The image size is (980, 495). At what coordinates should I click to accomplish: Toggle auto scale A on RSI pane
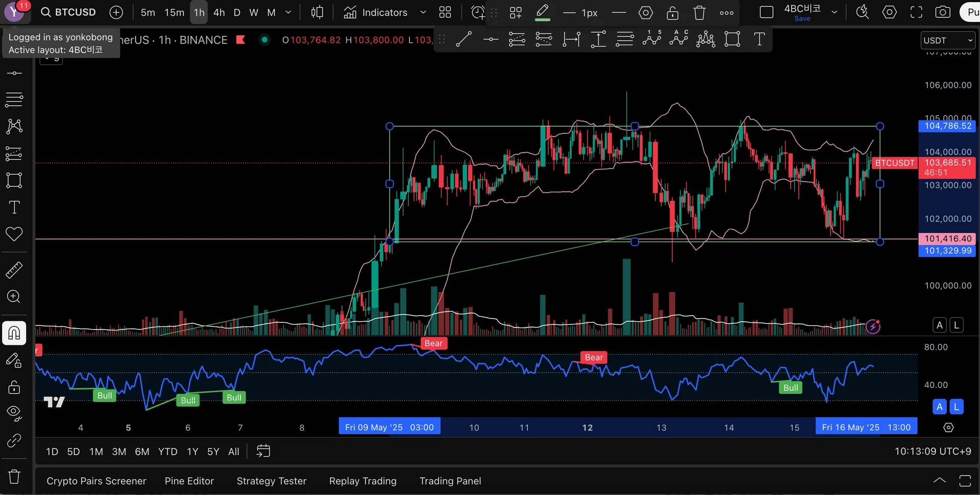[940, 407]
